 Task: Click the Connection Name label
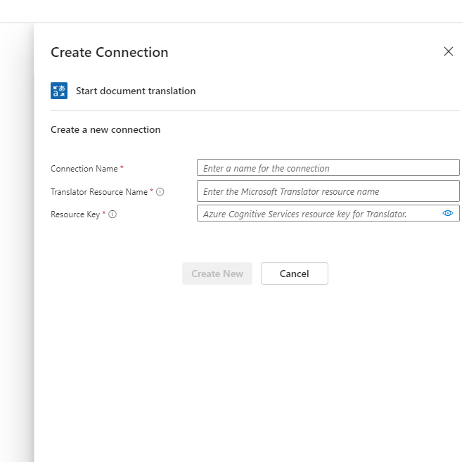point(84,169)
